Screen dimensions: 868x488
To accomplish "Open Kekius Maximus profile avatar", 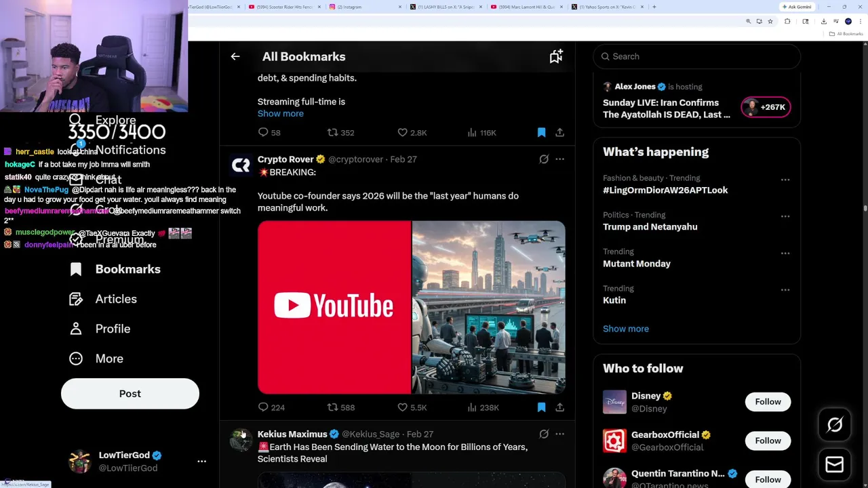I will [241, 440].
